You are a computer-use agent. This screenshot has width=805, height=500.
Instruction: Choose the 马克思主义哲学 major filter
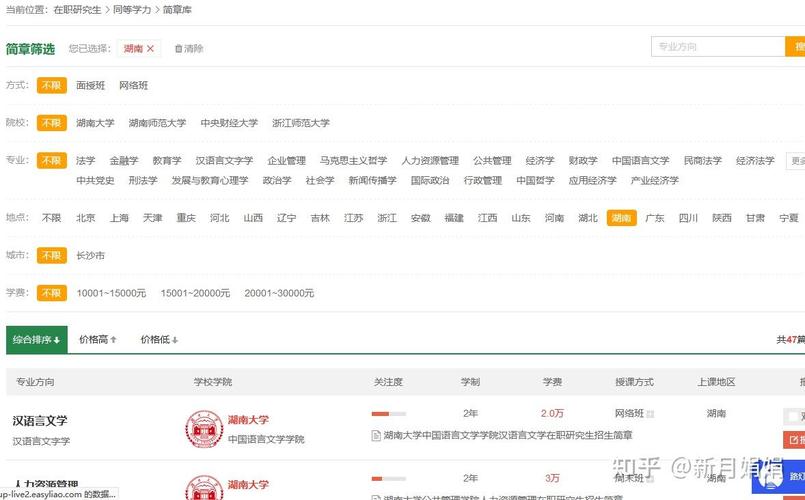point(353,161)
